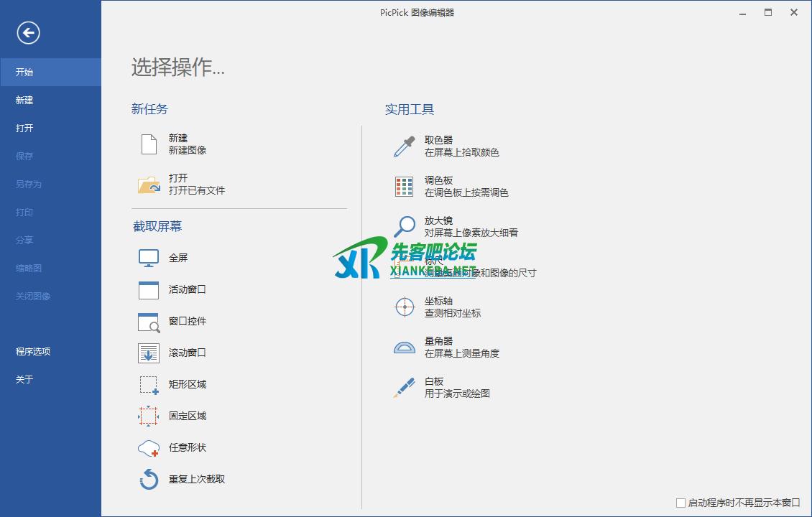The width and height of the screenshot is (812, 517).
Task: Select the full screen capture icon
Action: 149,258
